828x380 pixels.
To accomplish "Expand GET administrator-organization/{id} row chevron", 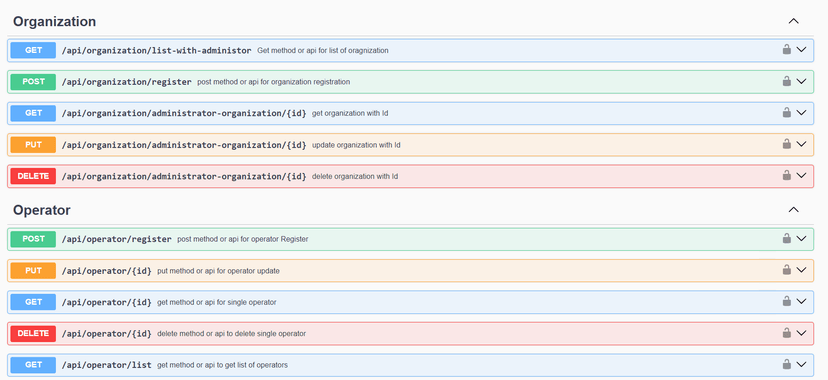I will click(x=801, y=112).
